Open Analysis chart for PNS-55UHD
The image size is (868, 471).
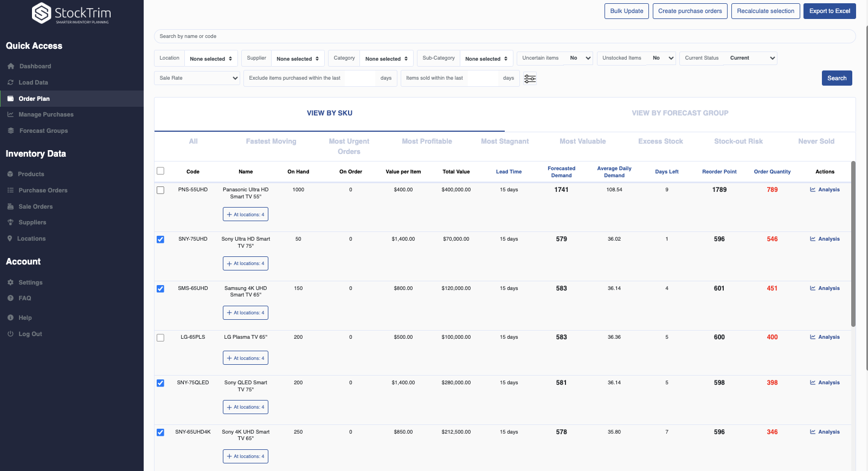coord(825,190)
